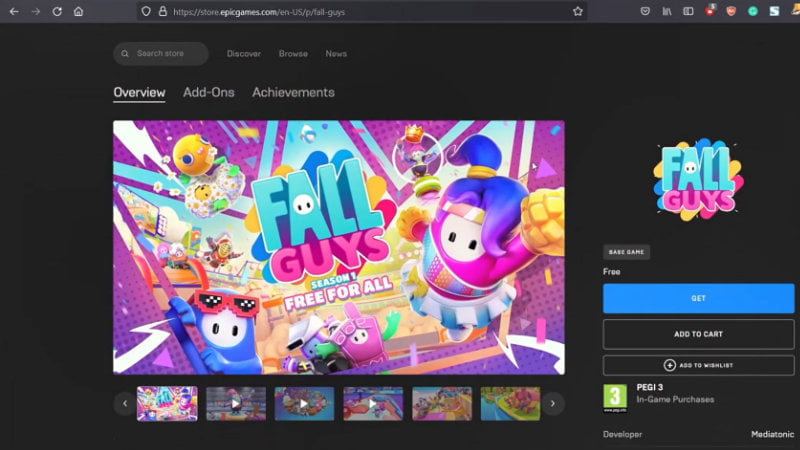Select the sixth screenshot thumbnail
Viewport: 800px width, 450px height.
pos(510,404)
